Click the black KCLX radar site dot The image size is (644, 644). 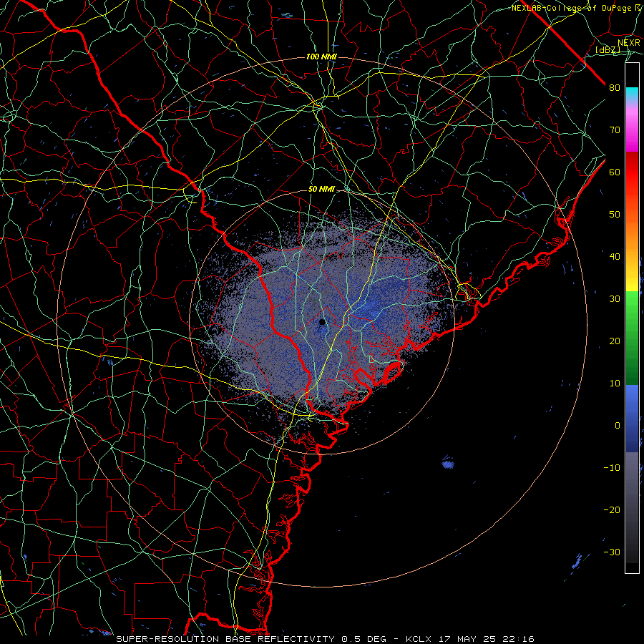pyautogui.click(x=322, y=322)
